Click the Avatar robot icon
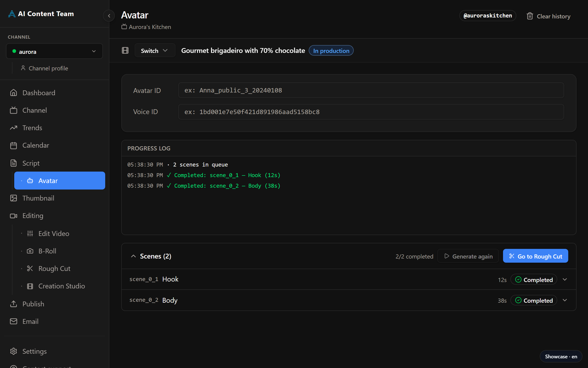Screen dimensions: 588x368 pyautogui.click(x=30, y=181)
